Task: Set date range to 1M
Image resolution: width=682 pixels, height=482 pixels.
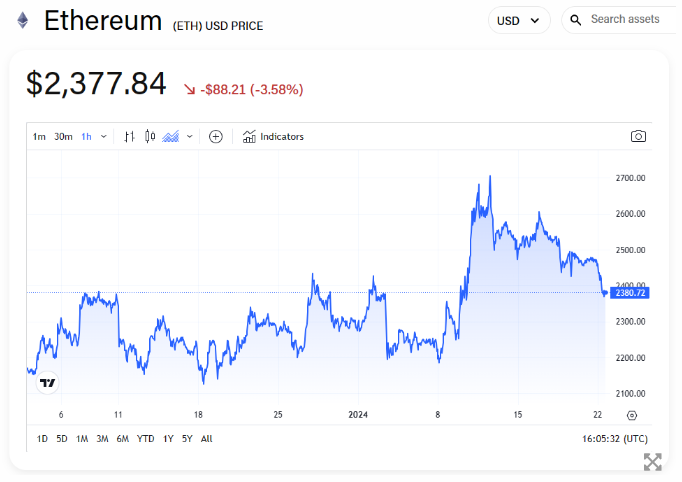Action: pyautogui.click(x=82, y=439)
